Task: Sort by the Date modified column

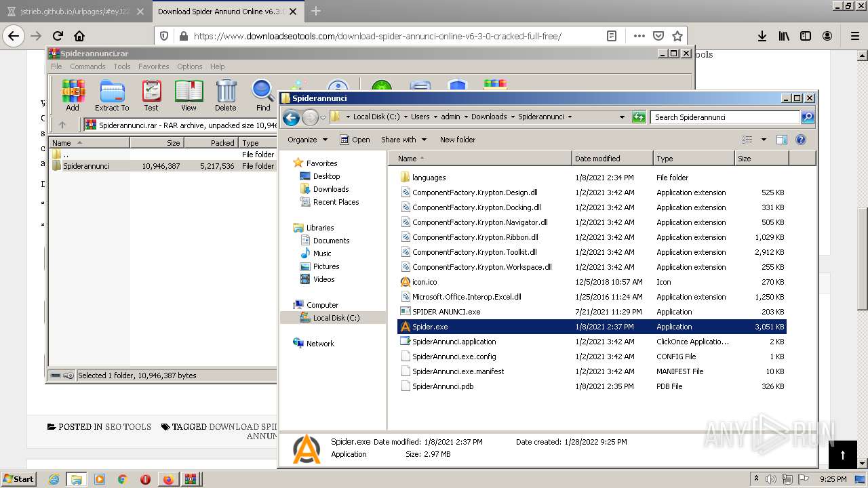Action: click(612, 159)
